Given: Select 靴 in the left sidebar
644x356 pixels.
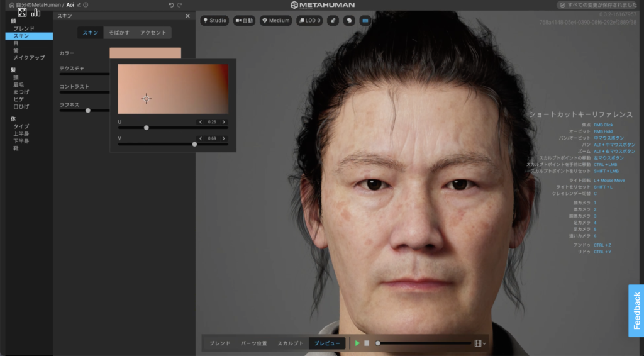Looking at the screenshot, I should tap(16, 148).
